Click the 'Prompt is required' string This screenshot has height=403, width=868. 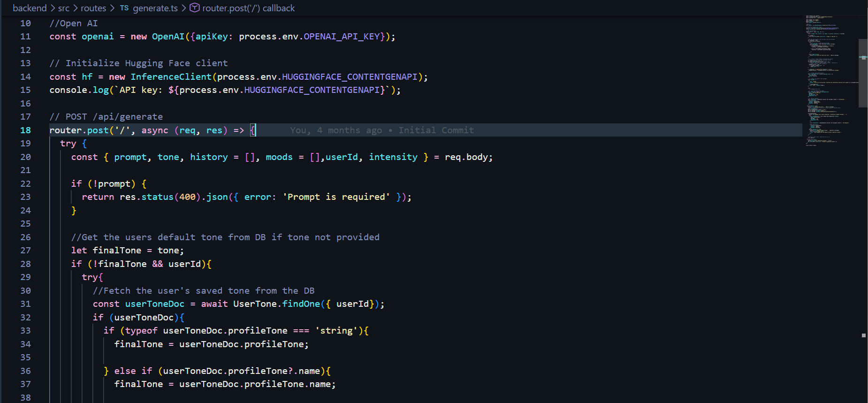[x=336, y=197]
